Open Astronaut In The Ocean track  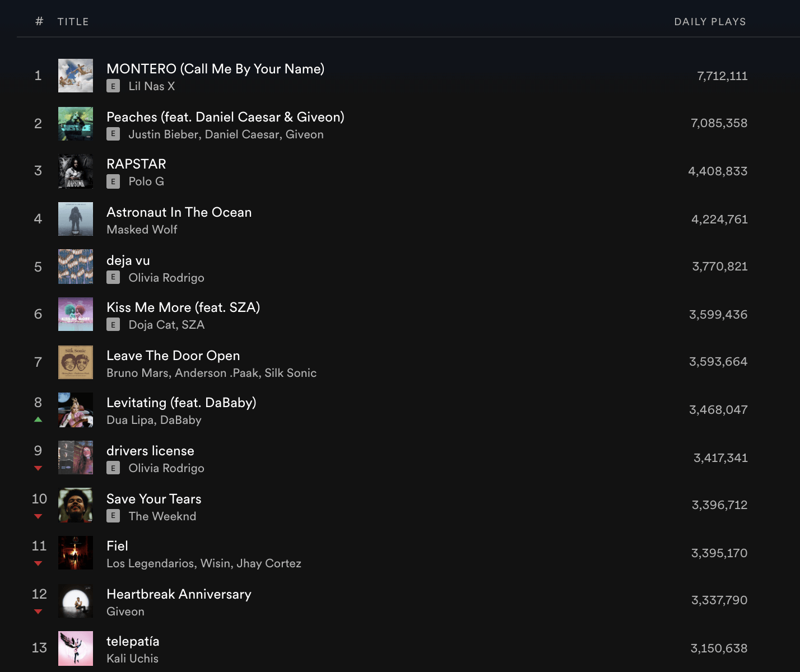tap(179, 212)
